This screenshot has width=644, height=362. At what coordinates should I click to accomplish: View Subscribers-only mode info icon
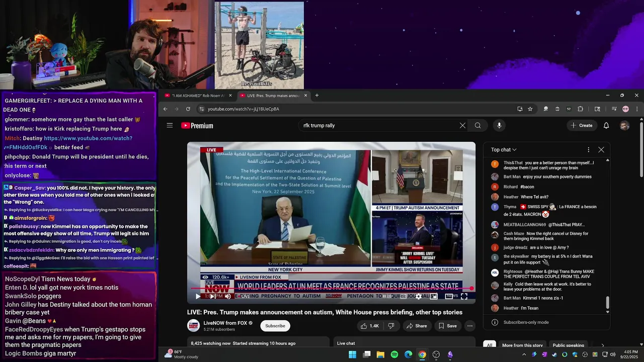[495, 322]
